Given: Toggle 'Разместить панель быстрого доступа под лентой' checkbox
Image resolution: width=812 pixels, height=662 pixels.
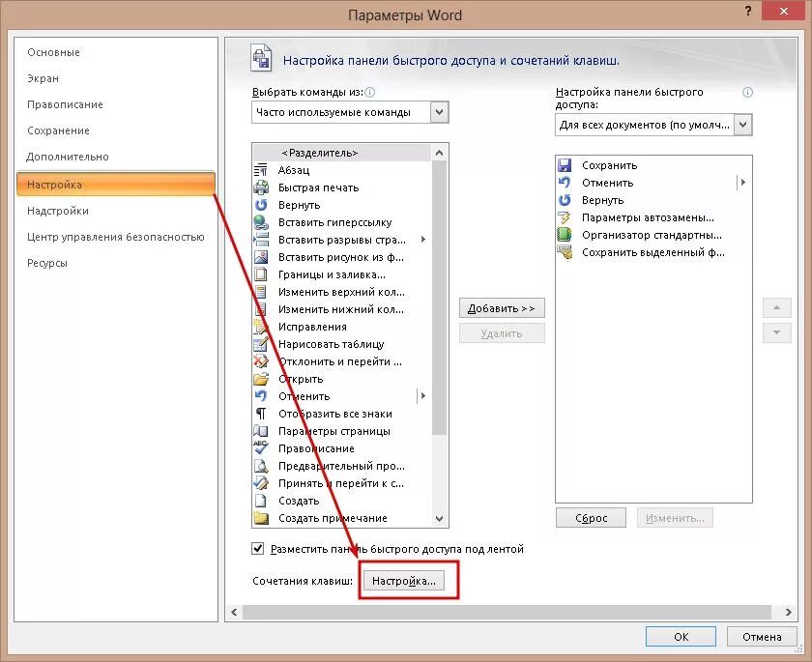Looking at the screenshot, I should pos(257,549).
